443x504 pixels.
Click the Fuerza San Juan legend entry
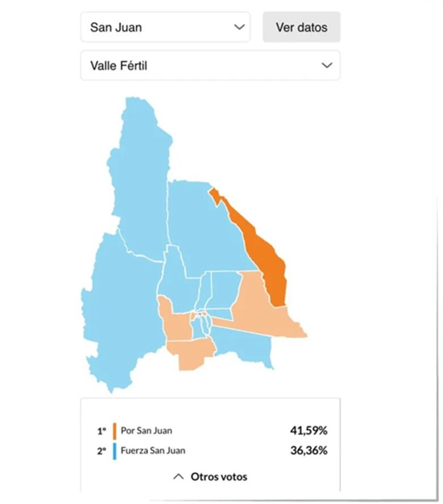point(153,451)
